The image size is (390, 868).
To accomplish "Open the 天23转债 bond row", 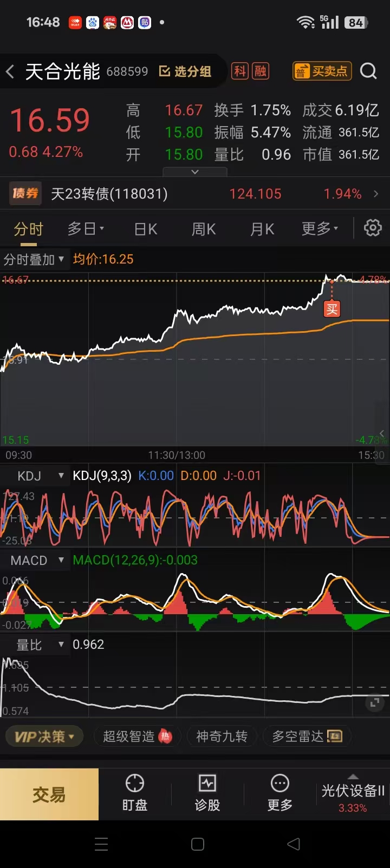I will (195, 194).
